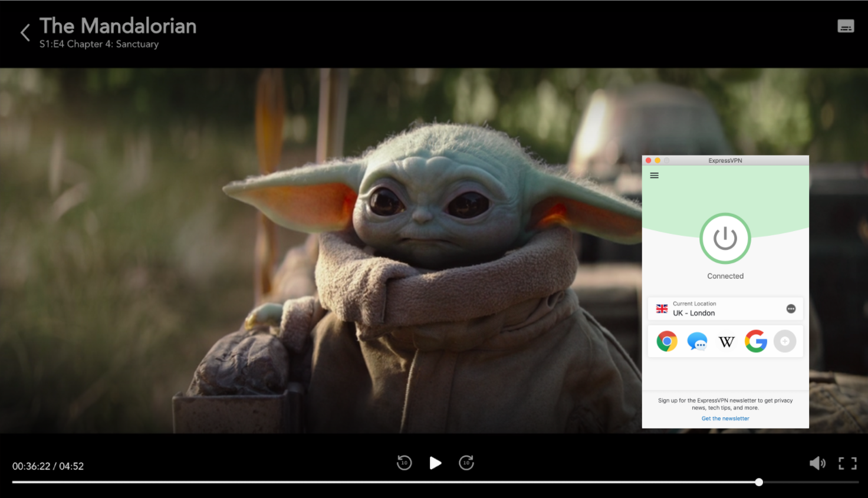Screen dimensions: 868x498
Task: Play the video
Action: click(x=435, y=463)
